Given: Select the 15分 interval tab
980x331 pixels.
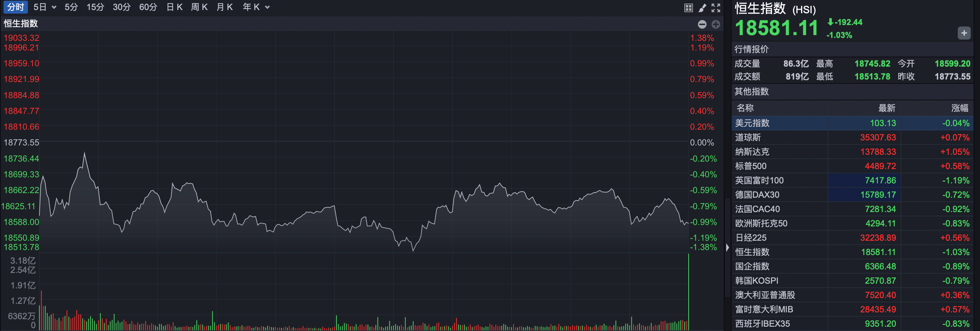Looking at the screenshot, I should point(95,7).
